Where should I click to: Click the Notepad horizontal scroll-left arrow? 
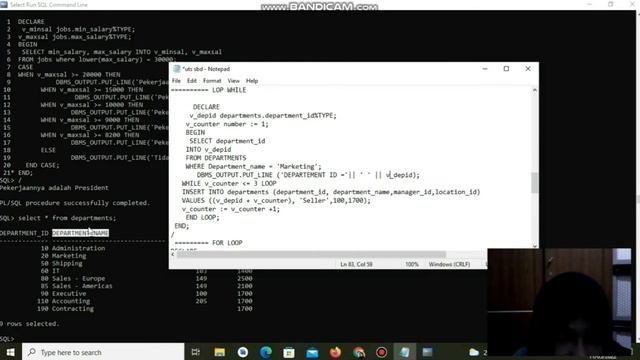click(x=173, y=254)
